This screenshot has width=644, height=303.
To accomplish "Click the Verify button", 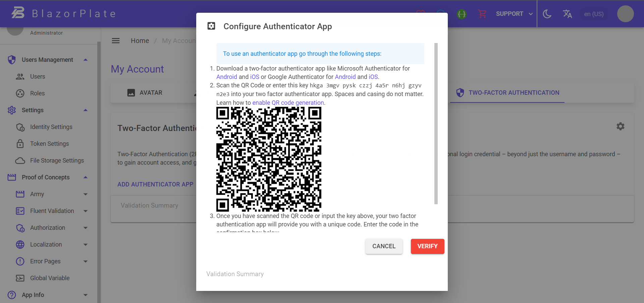I will (x=427, y=246).
